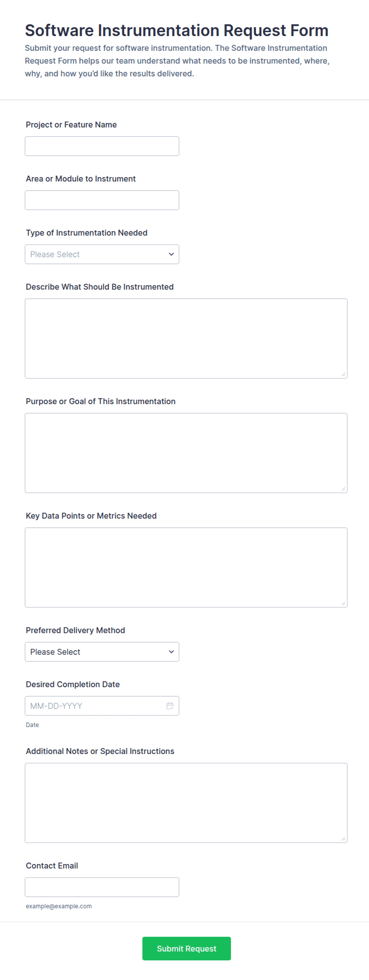The width and height of the screenshot is (369, 980).
Task: Click into Area or Module to Instrument field
Action: point(102,200)
